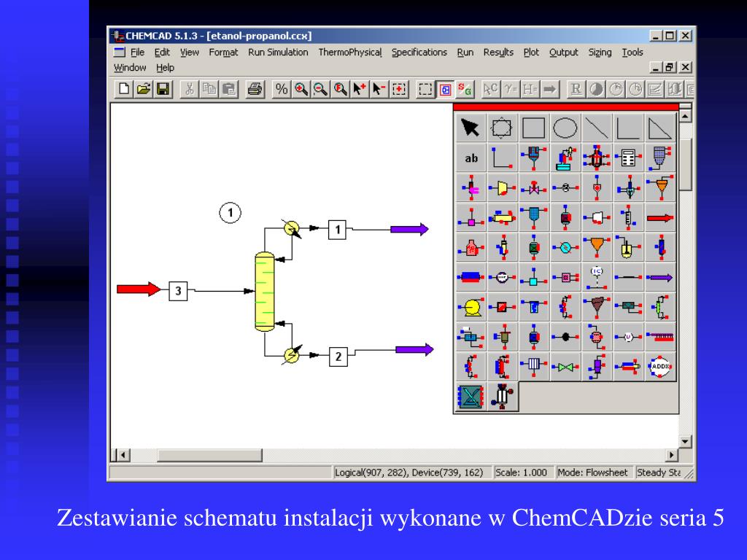This screenshot has width=747, height=560.
Task: Click the 'Mode: Flowsheet' status text
Action: [x=592, y=472]
